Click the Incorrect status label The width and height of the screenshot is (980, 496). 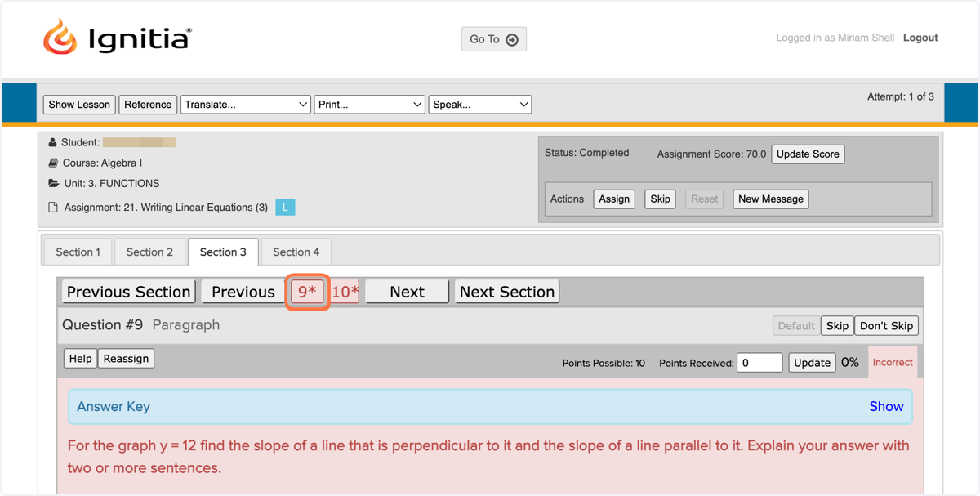pyautogui.click(x=893, y=363)
